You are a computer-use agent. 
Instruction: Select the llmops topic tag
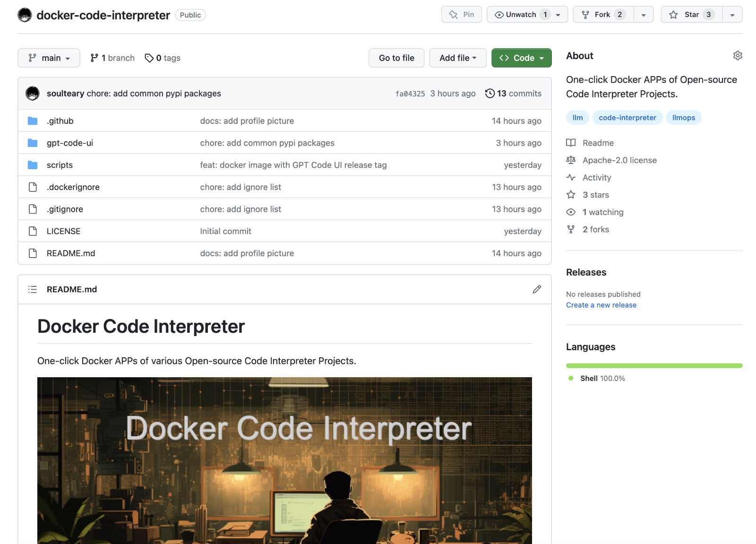click(684, 118)
